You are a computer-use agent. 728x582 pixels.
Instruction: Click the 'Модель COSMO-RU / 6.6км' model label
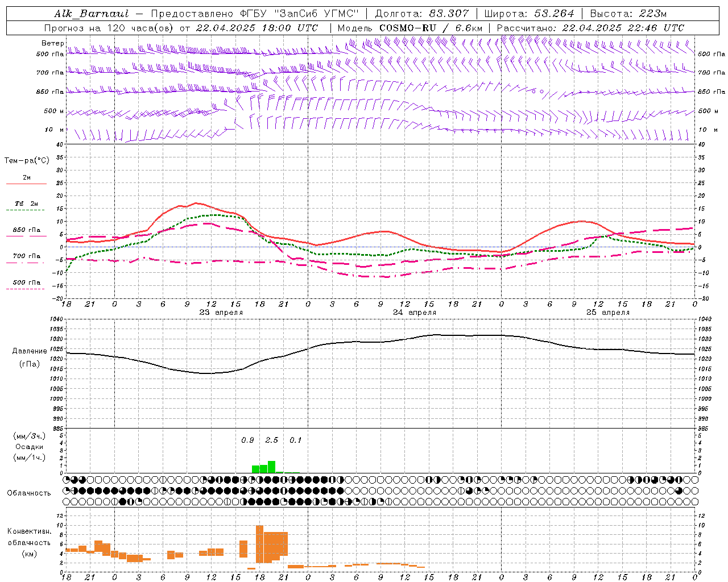(410, 28)
